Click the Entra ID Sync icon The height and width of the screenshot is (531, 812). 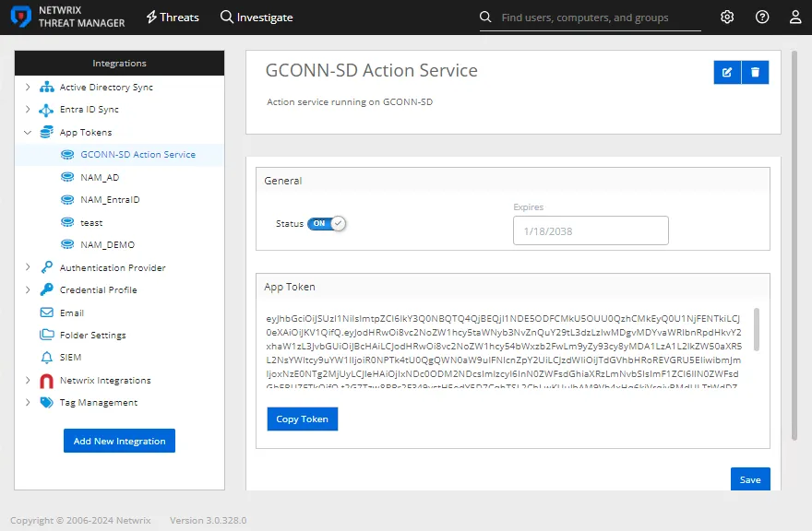click(x=46, y=110)
